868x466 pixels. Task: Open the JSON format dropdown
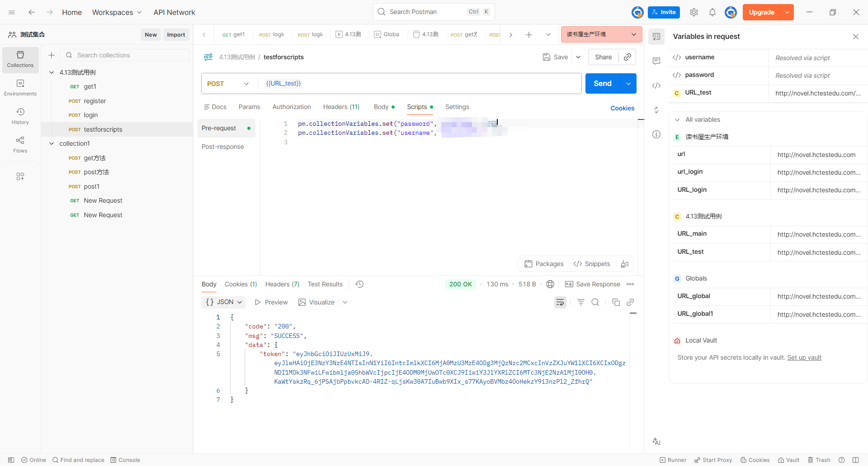pyautogui.click(x=224, y=302)
